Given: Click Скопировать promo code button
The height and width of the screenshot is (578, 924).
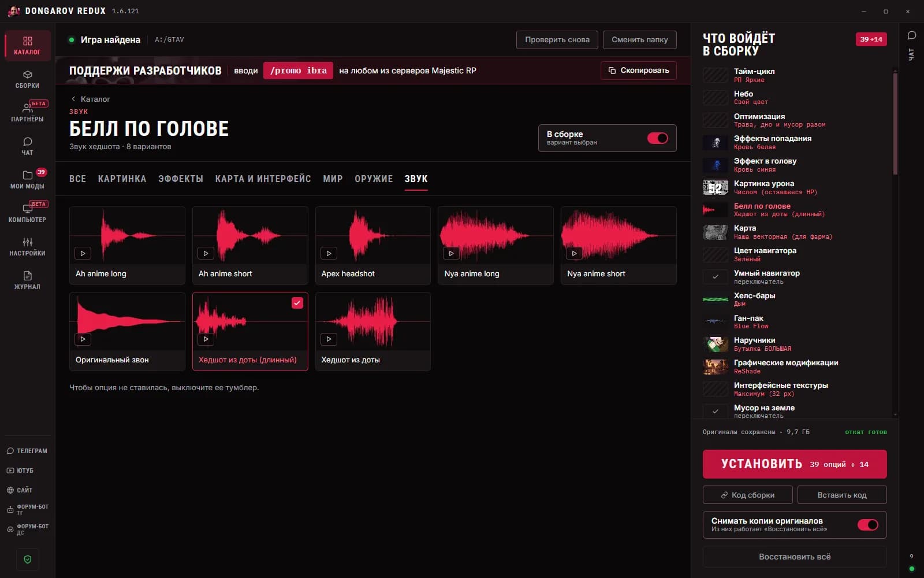Looking at the screenshot, I should pos(639,71).
